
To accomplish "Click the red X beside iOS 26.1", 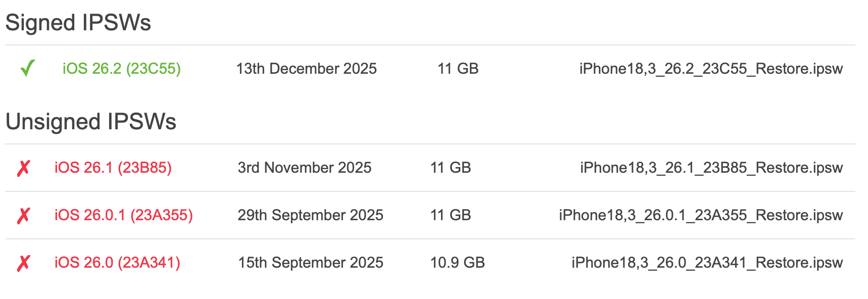I will 23,168.
